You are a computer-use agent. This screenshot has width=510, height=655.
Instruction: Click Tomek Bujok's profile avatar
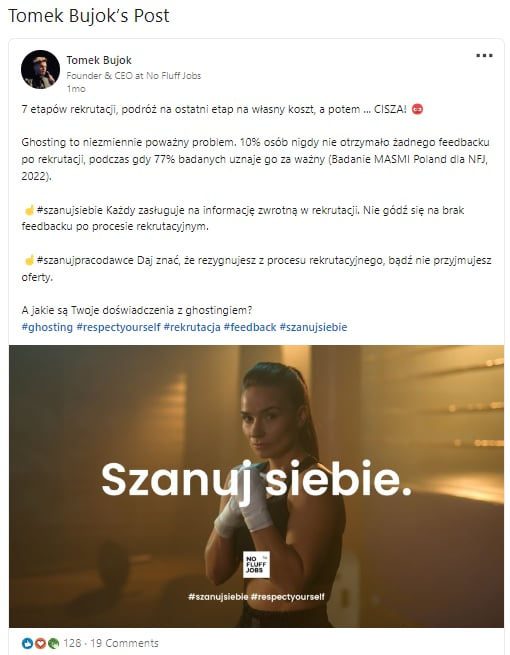click(x=40, y=69)
